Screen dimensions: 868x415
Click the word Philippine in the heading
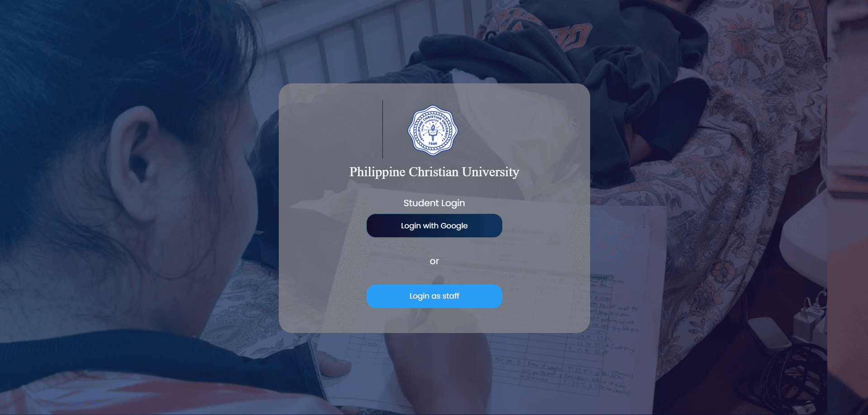377,173
